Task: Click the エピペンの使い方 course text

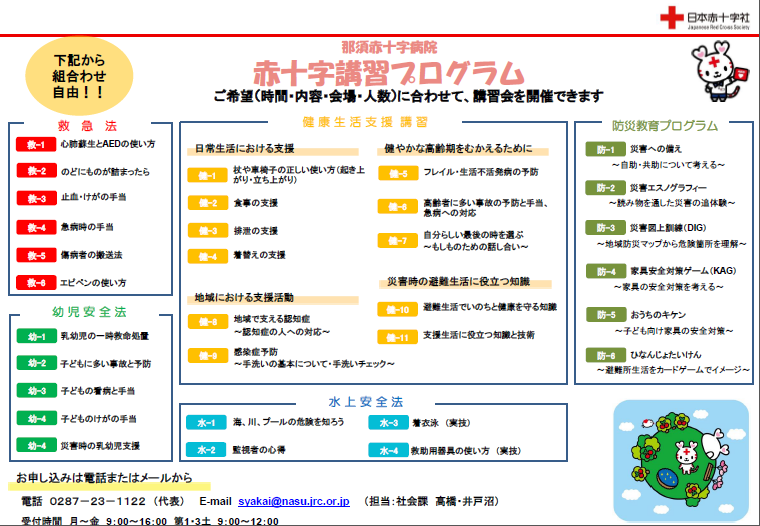Action: coord(93,283)
